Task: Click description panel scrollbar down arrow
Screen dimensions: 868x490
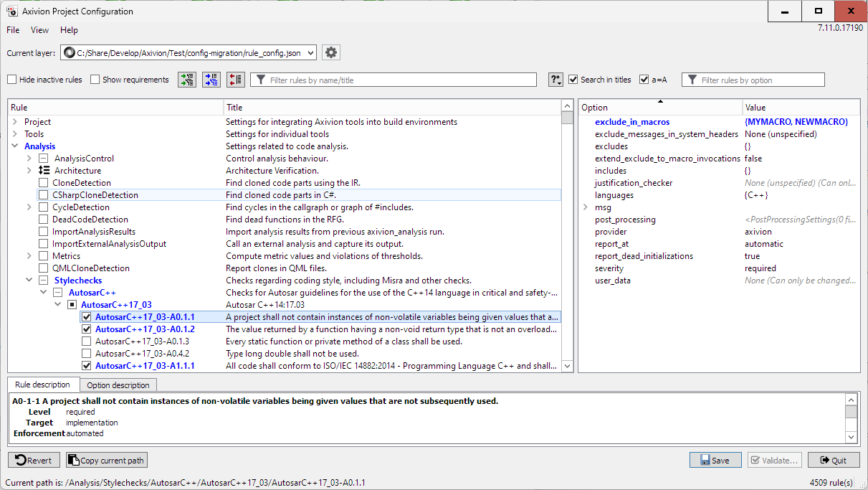Action: pos(851,437)
